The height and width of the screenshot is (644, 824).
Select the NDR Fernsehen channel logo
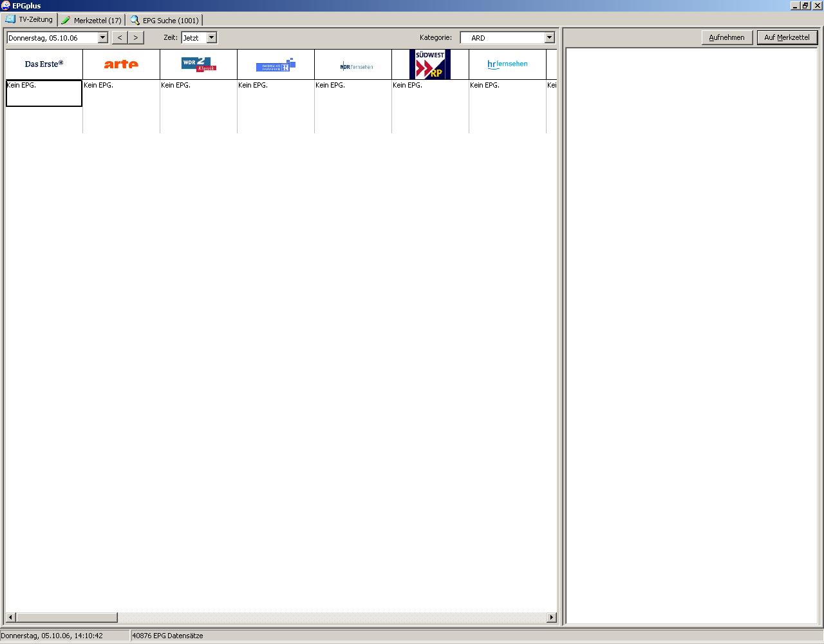click(356, 66)
